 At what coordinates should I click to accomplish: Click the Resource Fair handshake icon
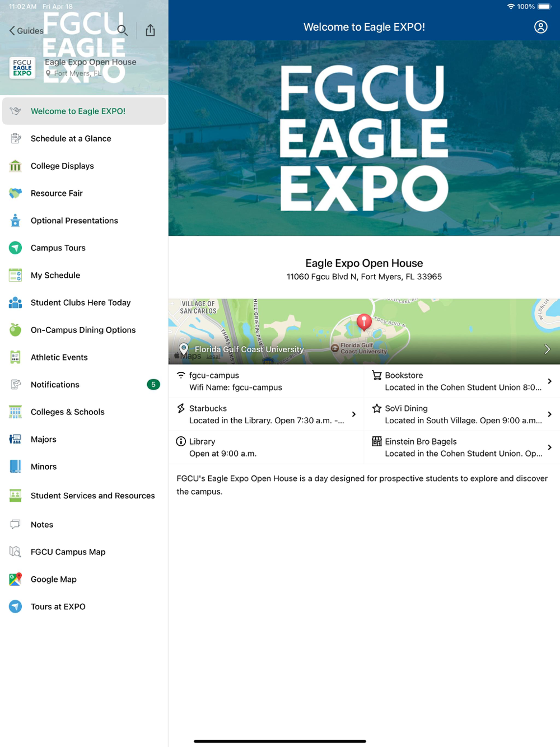[16, 193]
